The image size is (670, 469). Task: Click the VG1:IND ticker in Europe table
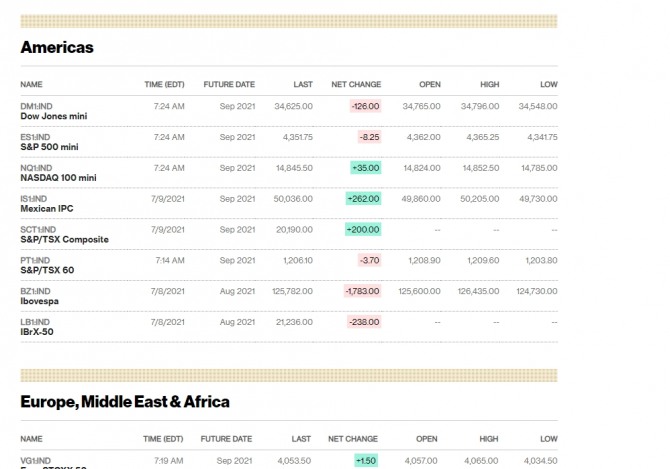(x=36, y=460)
